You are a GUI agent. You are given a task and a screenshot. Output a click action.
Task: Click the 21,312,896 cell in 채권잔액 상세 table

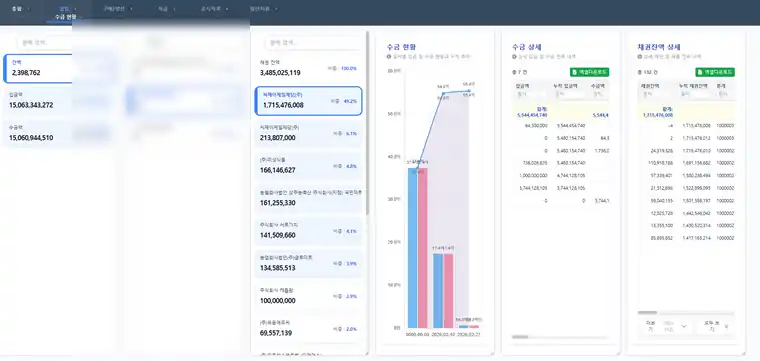[x=662, y=188]
